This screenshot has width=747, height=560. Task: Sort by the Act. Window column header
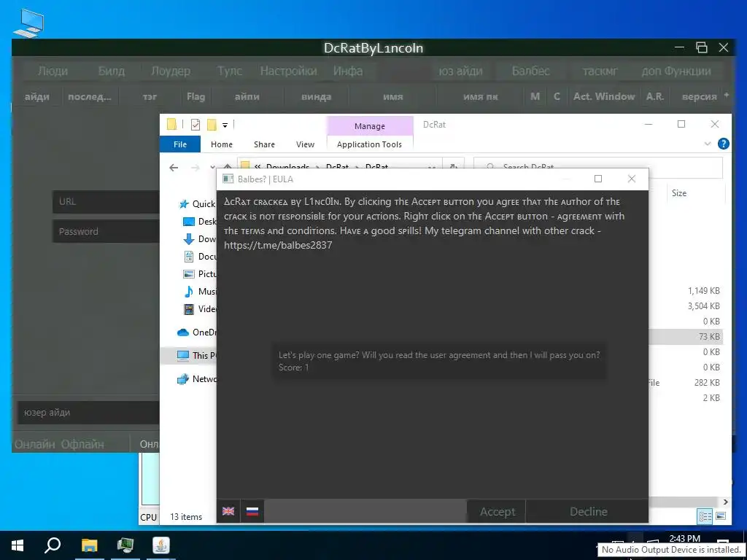(603, 97)
